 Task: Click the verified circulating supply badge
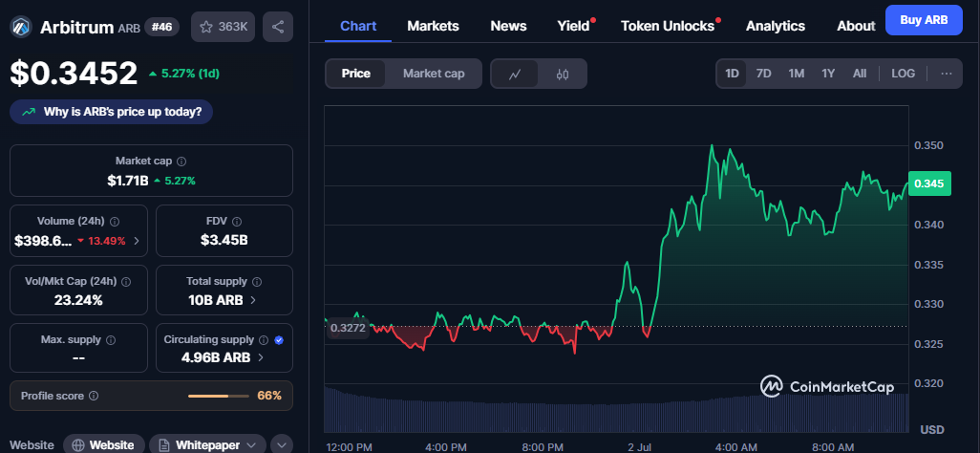279,340
